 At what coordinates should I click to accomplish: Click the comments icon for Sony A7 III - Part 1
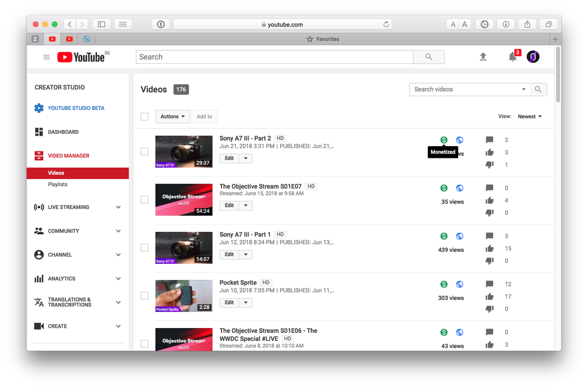[490, 236]
